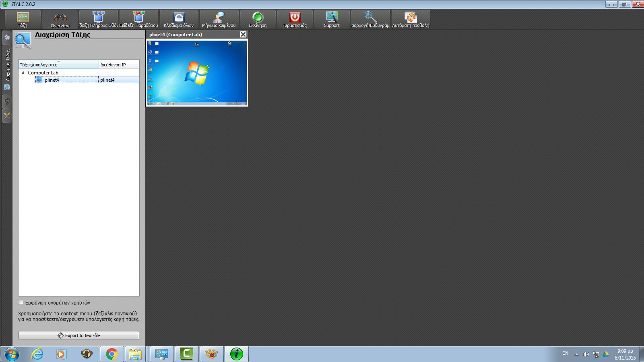Open the Google Drive tray icon
This screenshot has height=362, width=644.
click(x=606, y=354)
